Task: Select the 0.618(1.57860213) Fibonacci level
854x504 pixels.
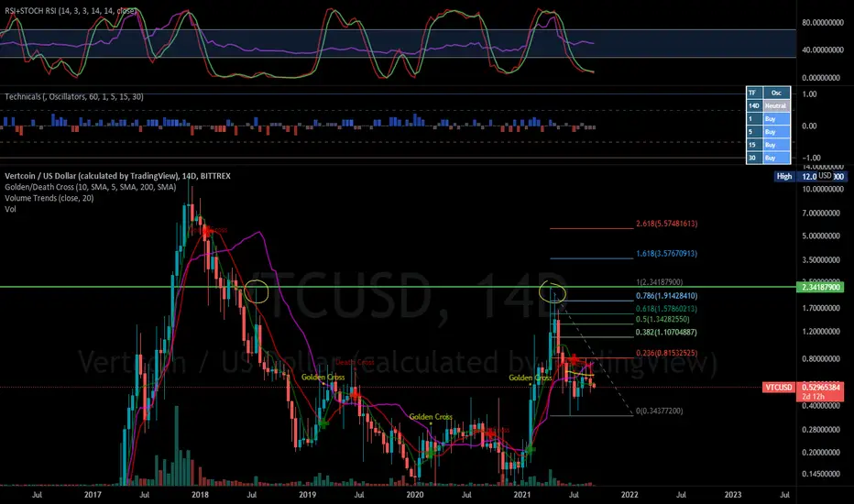Action: click(x=667, y=309)
